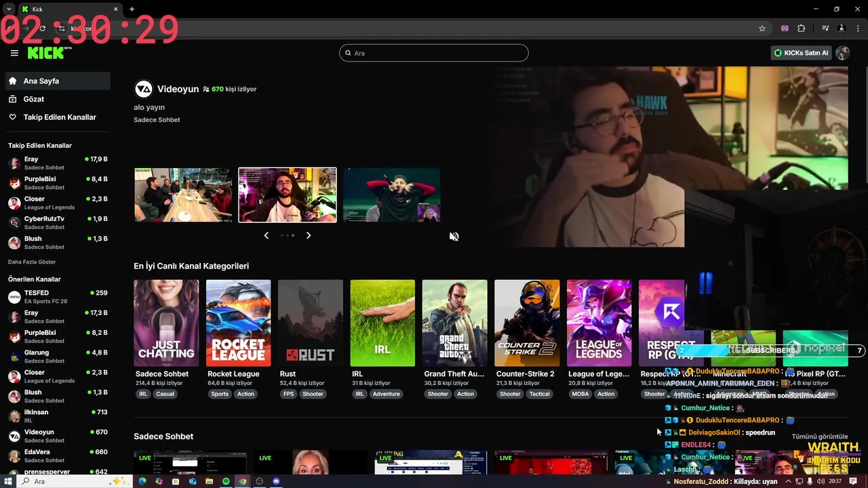The image size is (868, 488).
Task: Open a new browser tab
Action: [132, 9]
